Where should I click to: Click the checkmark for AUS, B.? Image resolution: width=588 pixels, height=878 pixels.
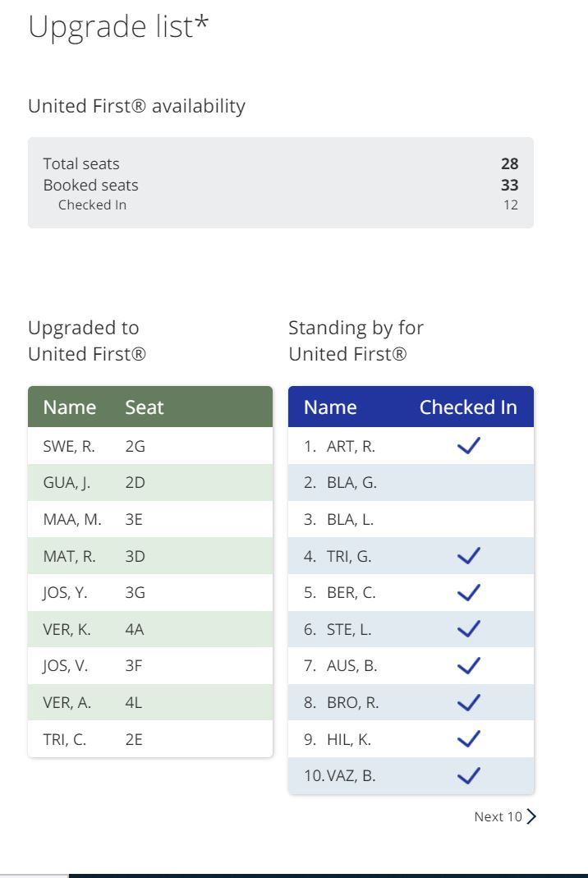[x=468, y=665]
